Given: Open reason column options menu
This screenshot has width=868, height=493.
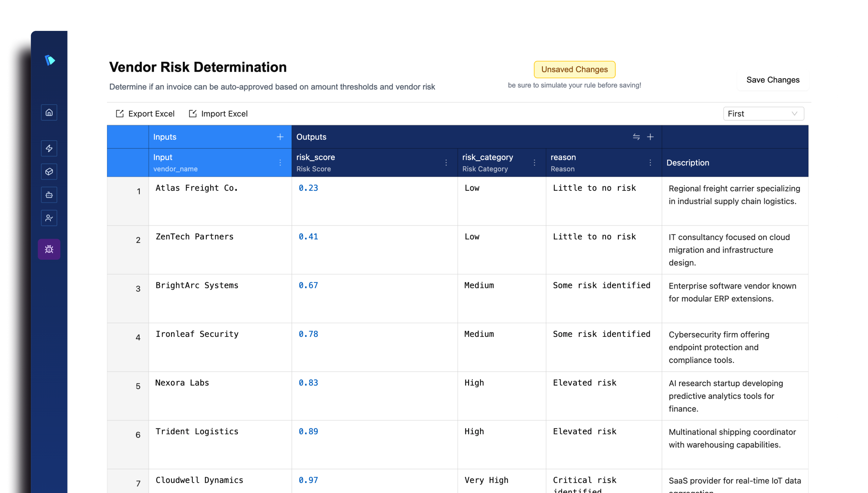Looking at the screenshot, I should 650,163.
